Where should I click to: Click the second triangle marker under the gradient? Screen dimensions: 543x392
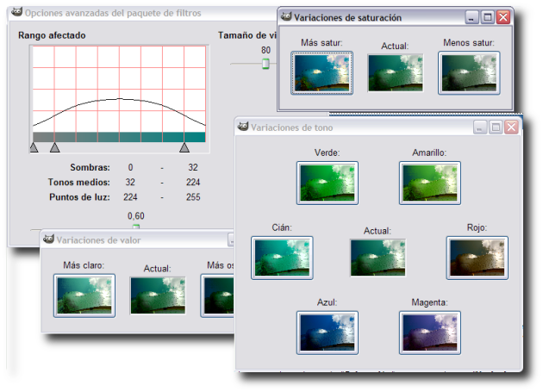pos(54,147)
